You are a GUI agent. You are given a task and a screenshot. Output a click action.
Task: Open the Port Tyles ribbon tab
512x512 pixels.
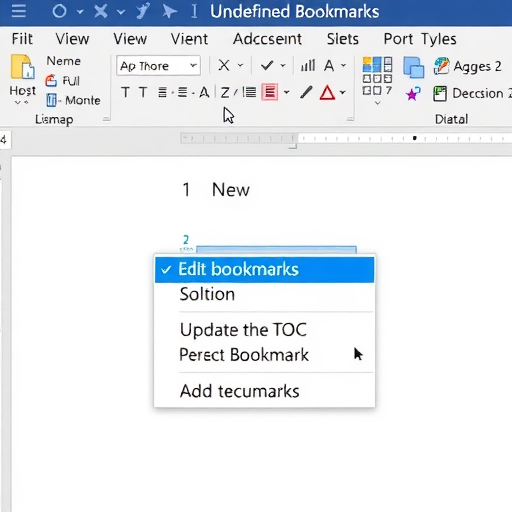(x=420, y=39)
